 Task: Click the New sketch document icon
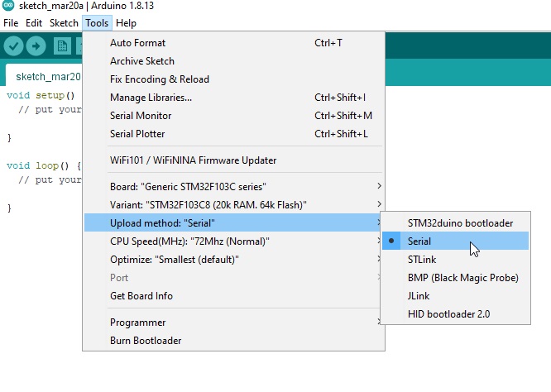pos(62,45)
